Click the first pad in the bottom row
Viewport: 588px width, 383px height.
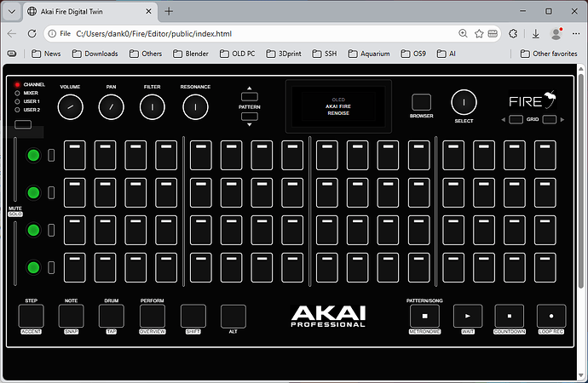pyautogui.click(x=75, y=268)
